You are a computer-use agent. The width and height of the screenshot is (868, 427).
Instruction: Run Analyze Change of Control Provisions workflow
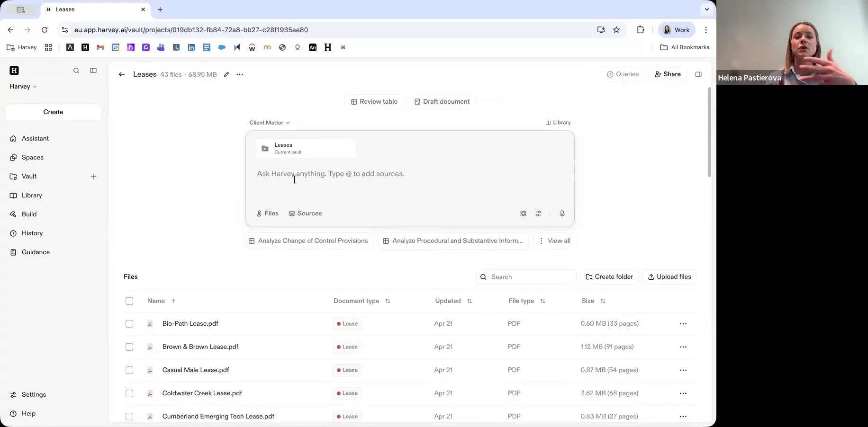[308, 241]
